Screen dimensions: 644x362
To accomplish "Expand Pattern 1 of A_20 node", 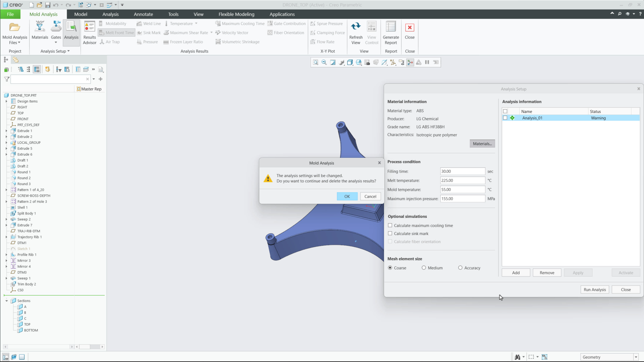I will (6, 190).
